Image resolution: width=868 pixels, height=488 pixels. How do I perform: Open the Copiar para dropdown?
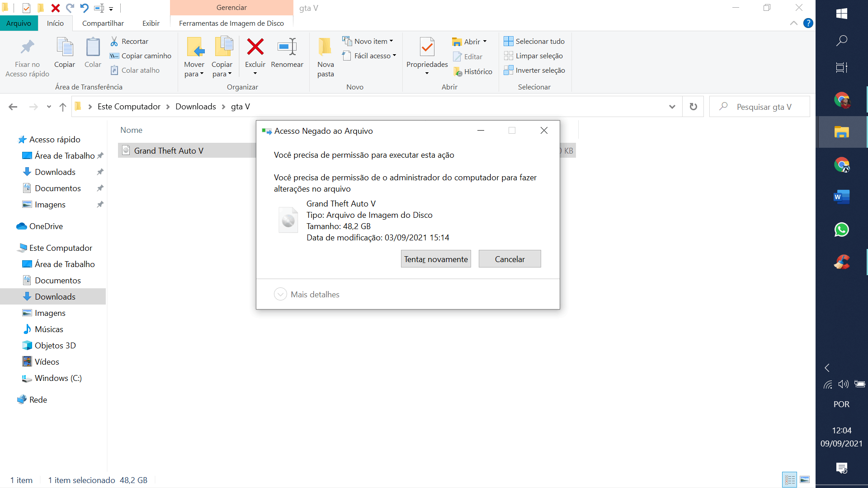(222, 69)
